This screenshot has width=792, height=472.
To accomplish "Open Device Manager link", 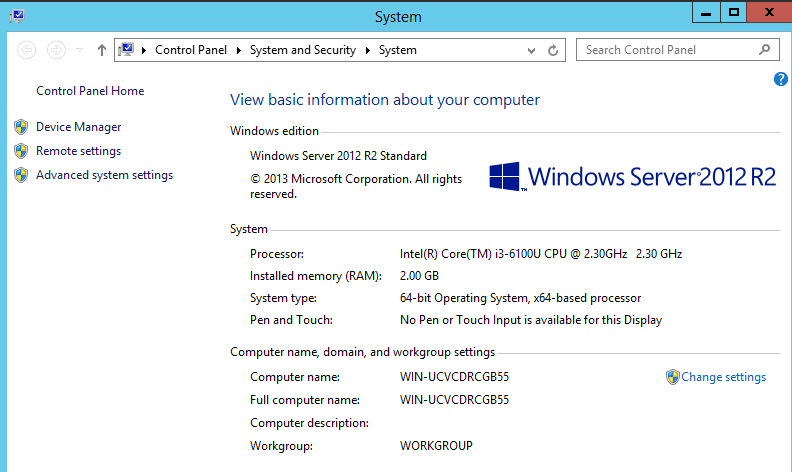I will [78, 127].
